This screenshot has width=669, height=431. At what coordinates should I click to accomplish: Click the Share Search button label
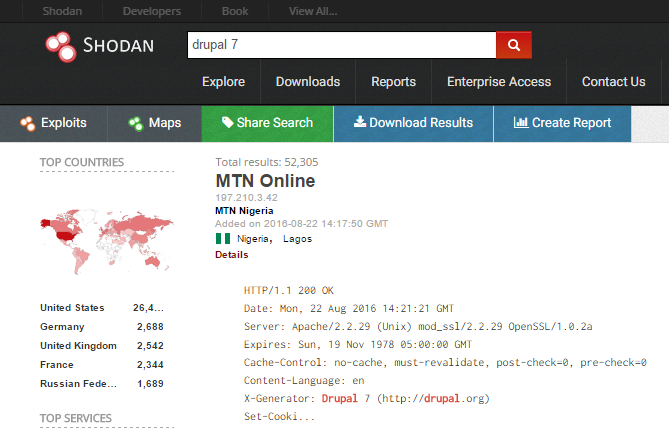click(275, 123)
